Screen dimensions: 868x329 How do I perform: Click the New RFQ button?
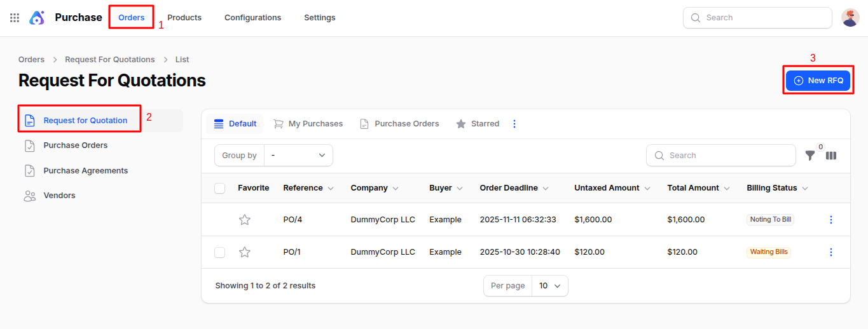818,81
